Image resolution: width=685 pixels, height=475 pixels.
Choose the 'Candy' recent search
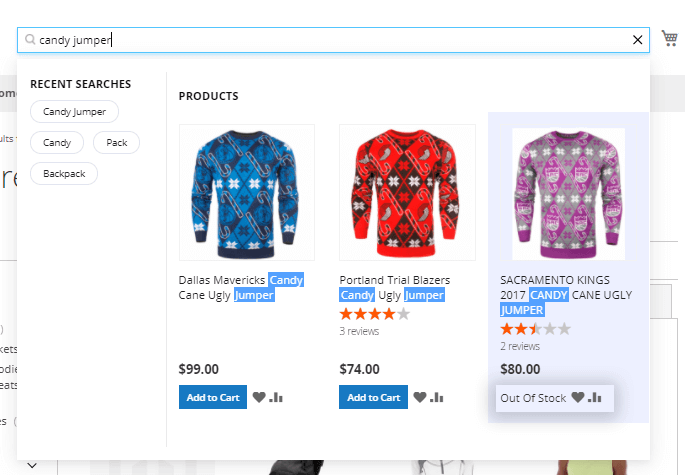point(57,143)
